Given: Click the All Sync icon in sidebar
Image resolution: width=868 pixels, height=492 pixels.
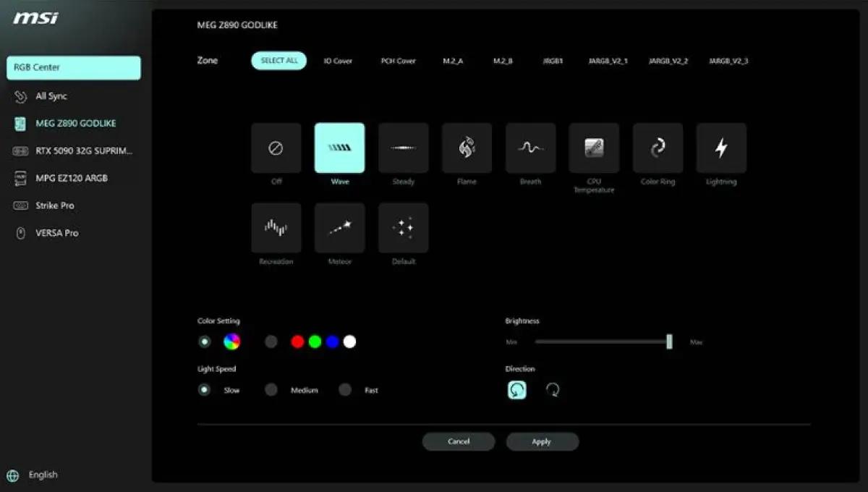Looking at the screenshot, I should point(21,96).
